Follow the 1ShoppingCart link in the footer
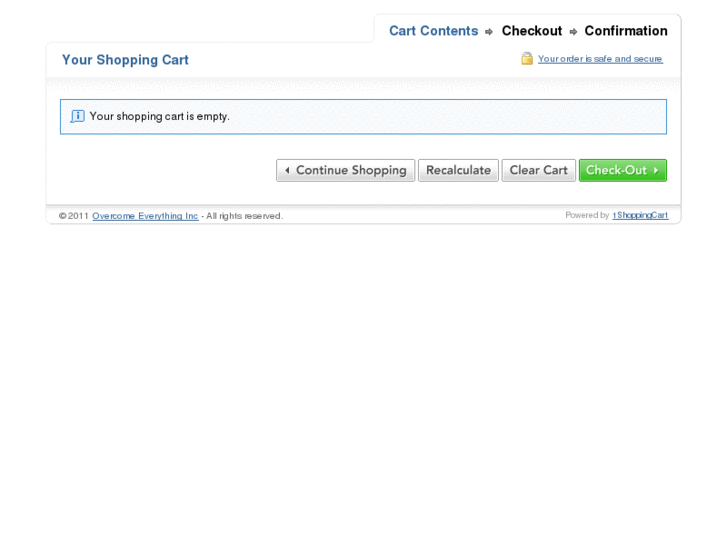The width and height of the screenshot is (727, 545). 640,216
